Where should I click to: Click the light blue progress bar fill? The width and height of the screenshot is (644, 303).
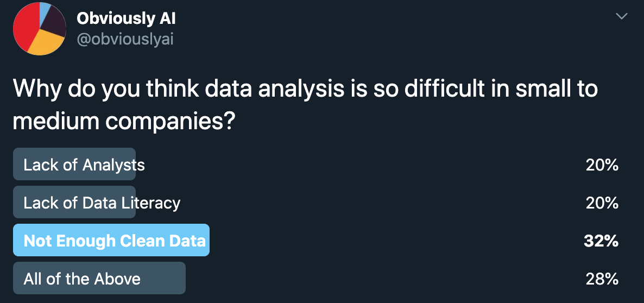111,240
